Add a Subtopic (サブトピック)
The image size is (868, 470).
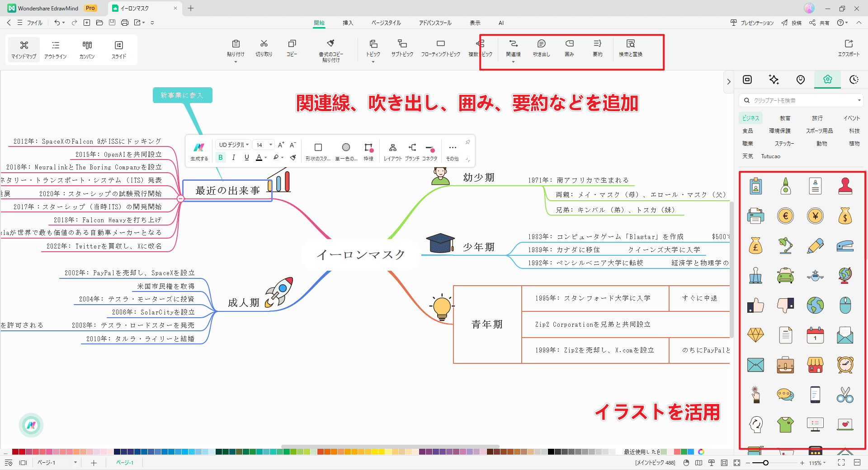point(402,47)
